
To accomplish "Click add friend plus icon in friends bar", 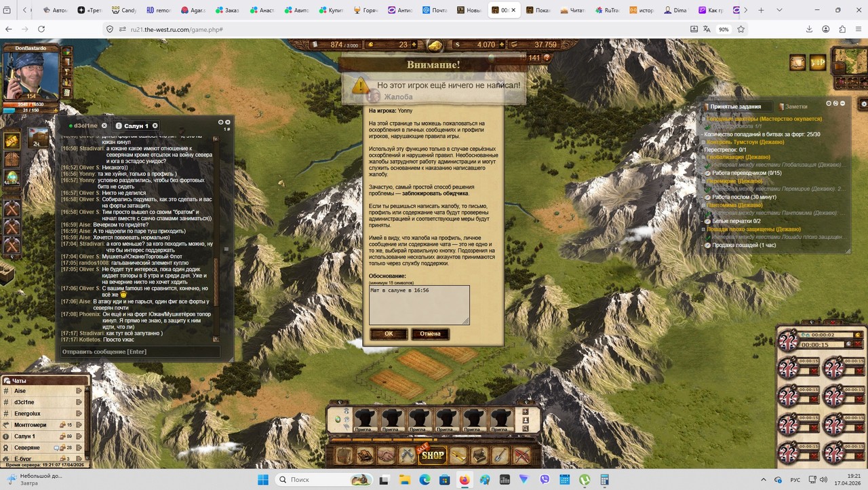I will [x=525, y=412].
